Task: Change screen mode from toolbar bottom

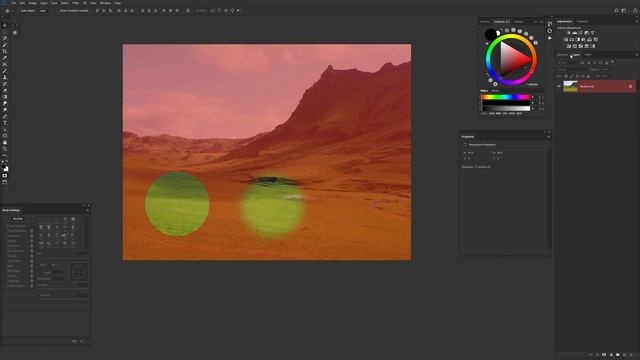Action: click(x=4, y=182)
